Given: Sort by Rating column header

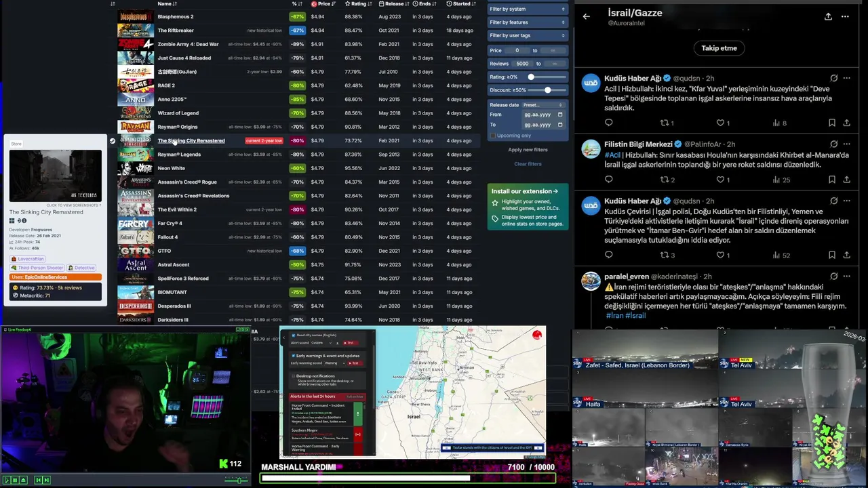Looking at the screenshot, I should coord(359,4).
